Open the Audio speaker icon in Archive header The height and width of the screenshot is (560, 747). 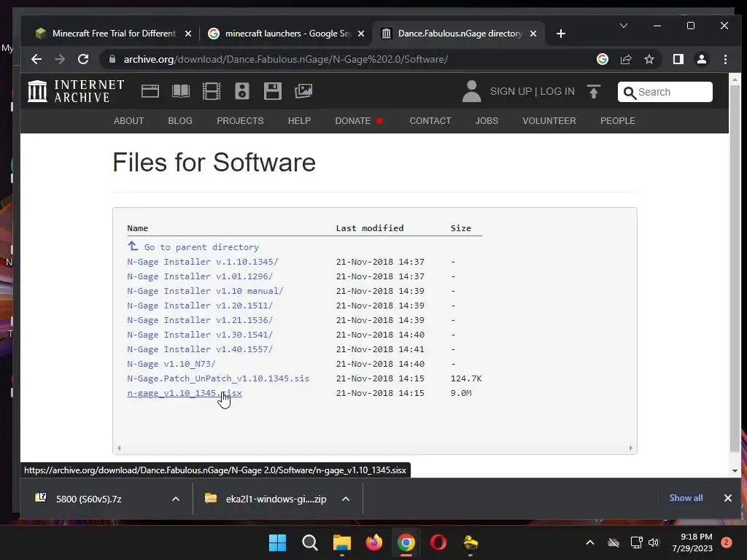[x=242, y=91]
